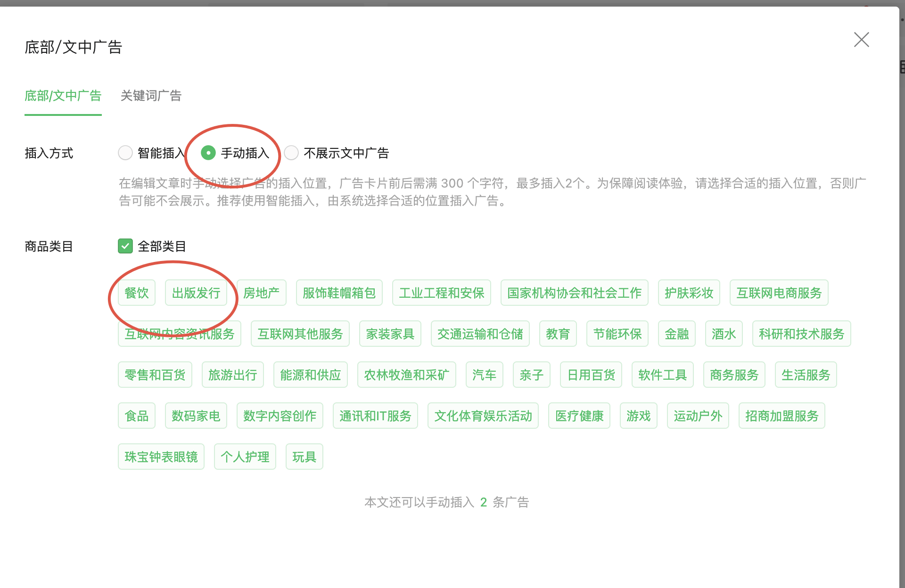905x588 pixels.
Task: Select 国家机构协会和社会工作 category
Action: pyautogui.click(x=575, y=293)
